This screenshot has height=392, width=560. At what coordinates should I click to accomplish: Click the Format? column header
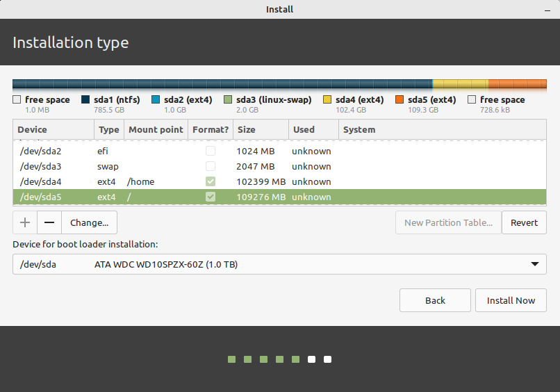(x=211, y=129)
